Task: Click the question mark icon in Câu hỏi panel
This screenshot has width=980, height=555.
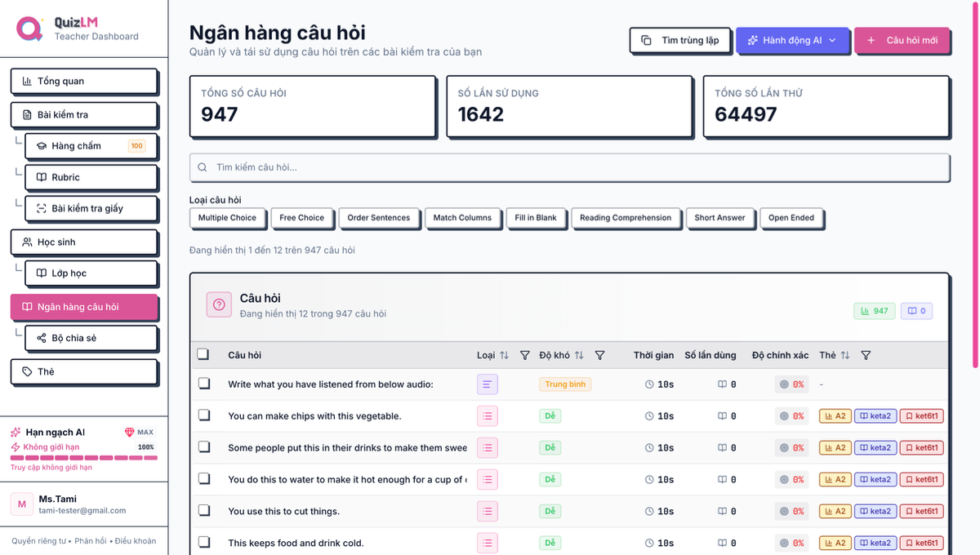Action: point(218,305)
